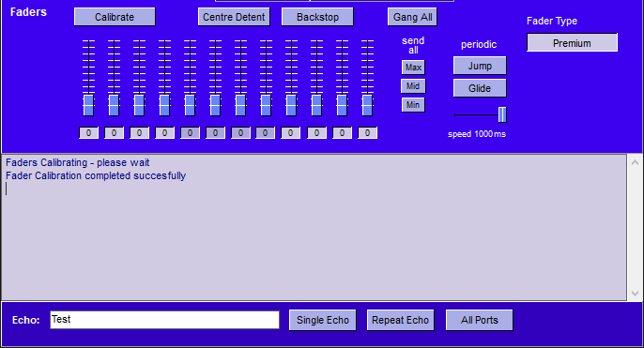Click the second fader value box

coord(114,133)
